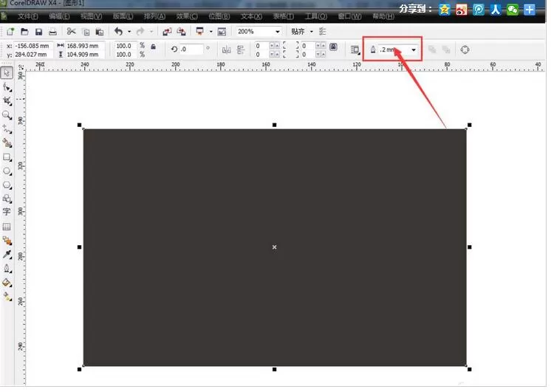Select the Interactive Blend tool
The height and width of the screenshot is (392, 551).
coord(7,241)
